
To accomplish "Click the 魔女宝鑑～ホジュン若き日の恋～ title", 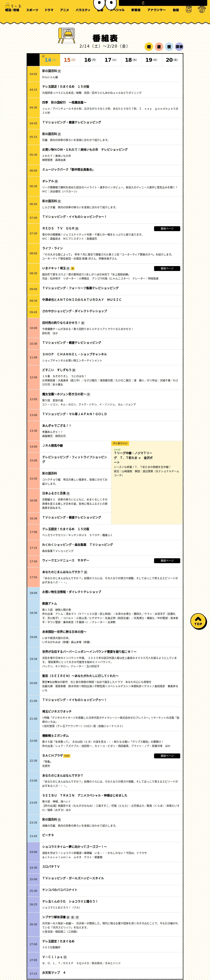I will pos(64,394).
